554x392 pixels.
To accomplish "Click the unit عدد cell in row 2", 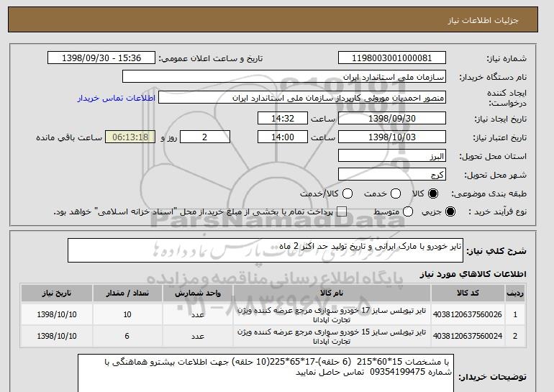I will [x=198, y=336].
